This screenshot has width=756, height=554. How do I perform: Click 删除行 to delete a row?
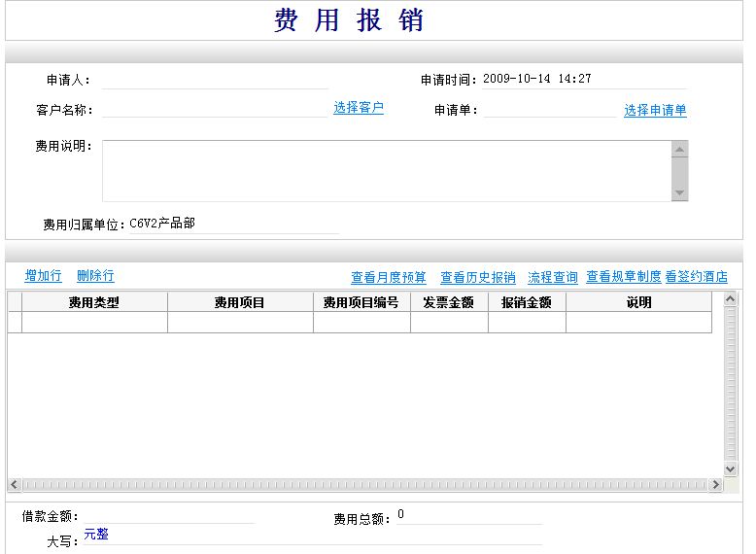pyautogui.click(x=95, y=276)
